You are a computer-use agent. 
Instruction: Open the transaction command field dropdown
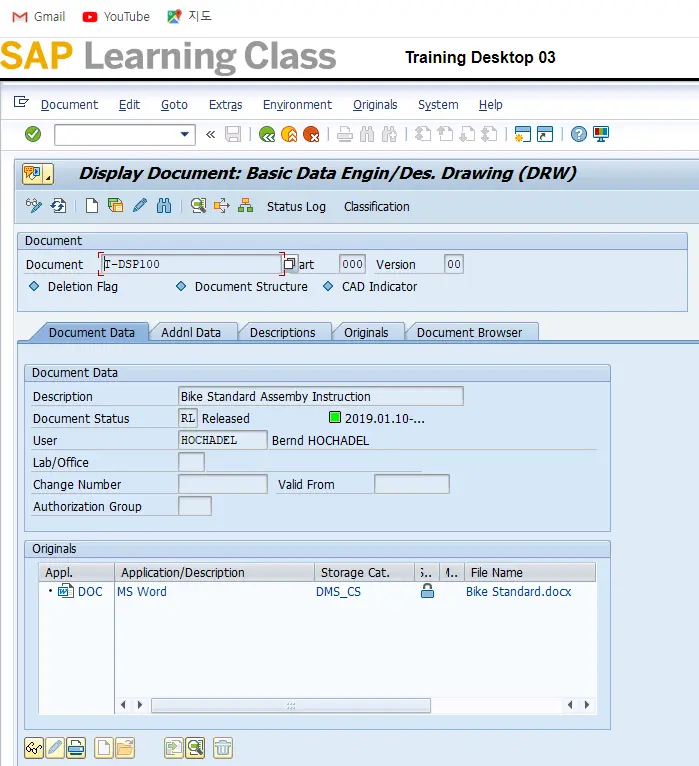(x=185, y=134)
